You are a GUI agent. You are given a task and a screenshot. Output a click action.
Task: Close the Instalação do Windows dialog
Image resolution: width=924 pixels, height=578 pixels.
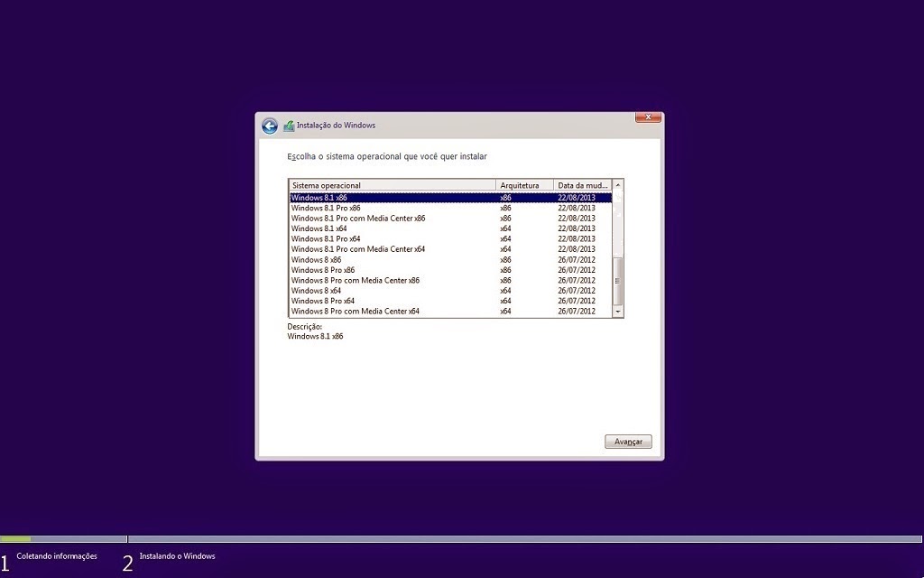coord(648,117)
